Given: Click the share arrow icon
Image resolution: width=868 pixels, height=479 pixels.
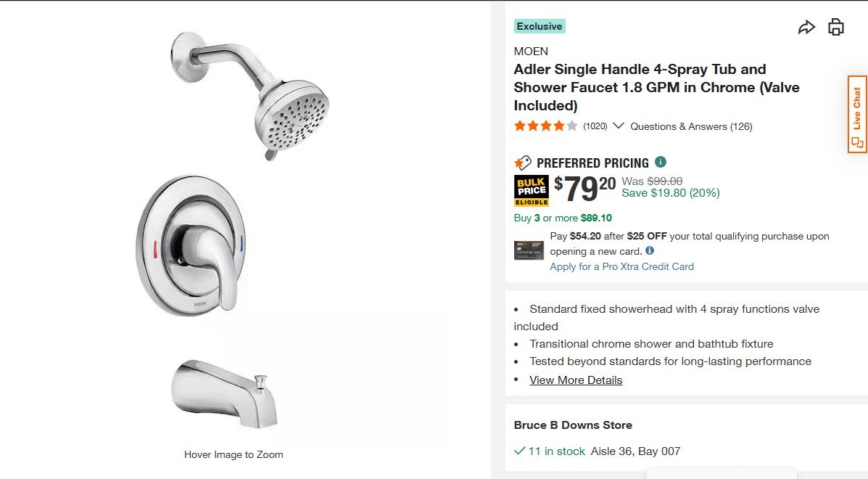Looking at the screenshot, I should 806,28.
